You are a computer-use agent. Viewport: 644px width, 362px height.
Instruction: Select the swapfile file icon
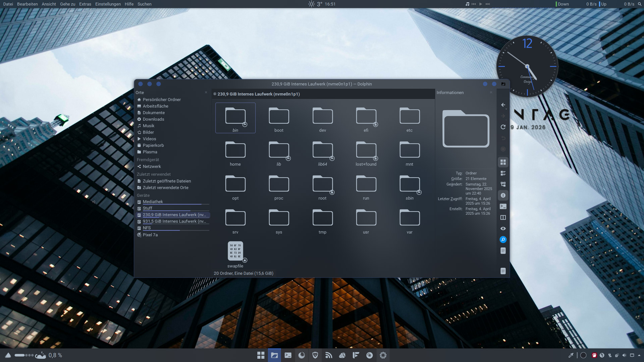(235, 251)
